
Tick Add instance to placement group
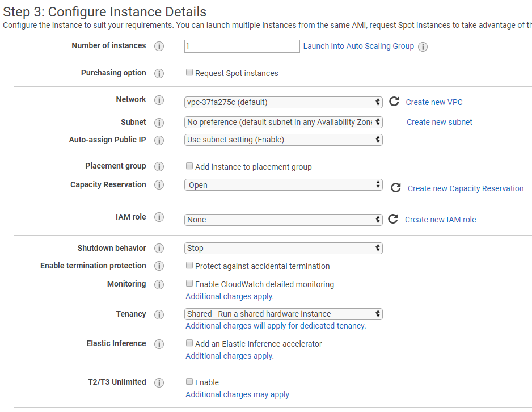pyautogui.click(x=189, y=166)
